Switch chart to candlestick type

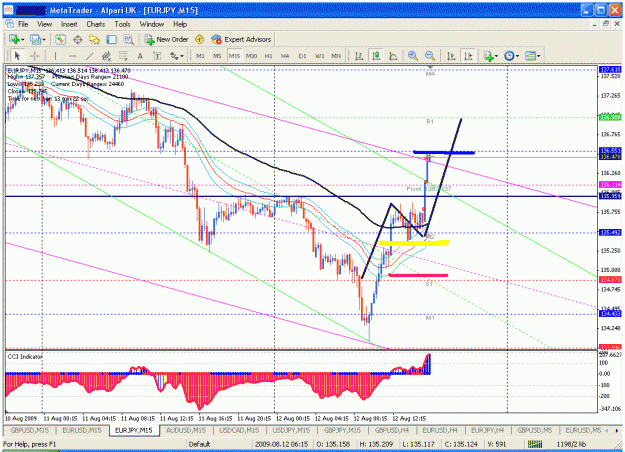376,56
